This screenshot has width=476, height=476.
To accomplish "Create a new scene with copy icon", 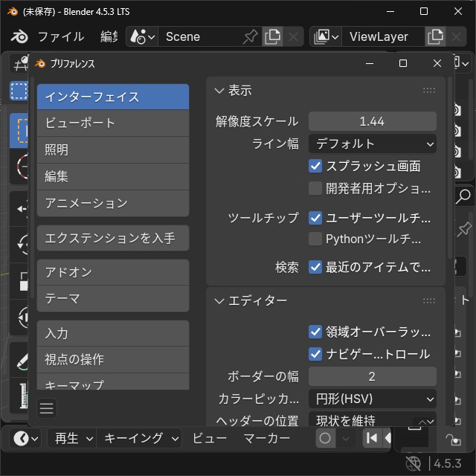I will 272,36.
